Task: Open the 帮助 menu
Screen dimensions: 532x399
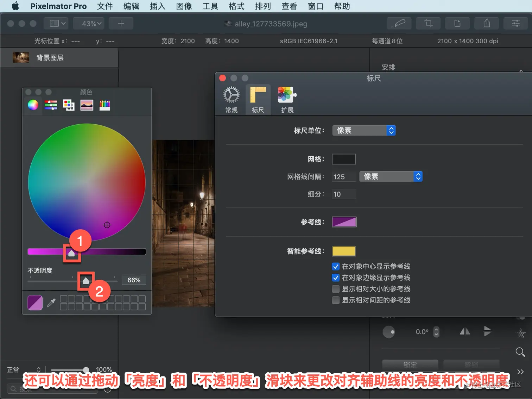Action: [x=342, y=6]
